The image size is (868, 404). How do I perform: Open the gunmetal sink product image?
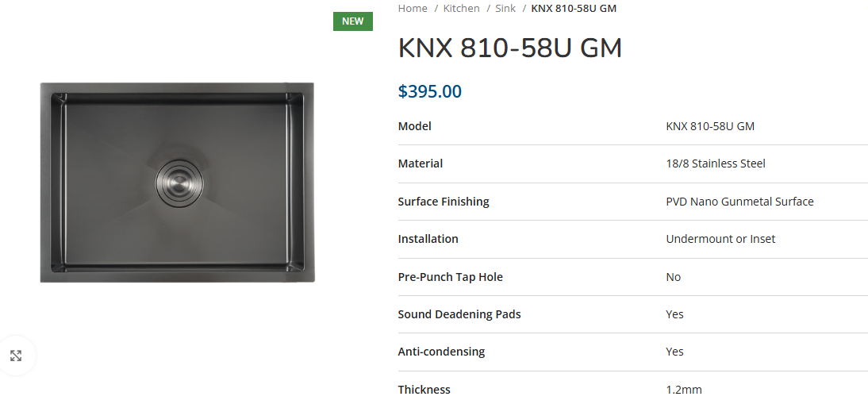point(177,182)
